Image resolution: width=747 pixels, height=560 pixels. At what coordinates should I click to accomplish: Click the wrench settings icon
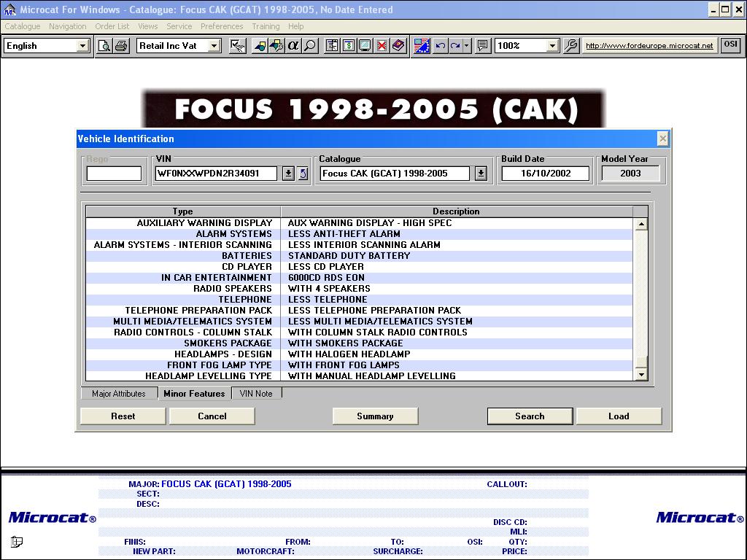pos(571,45)
